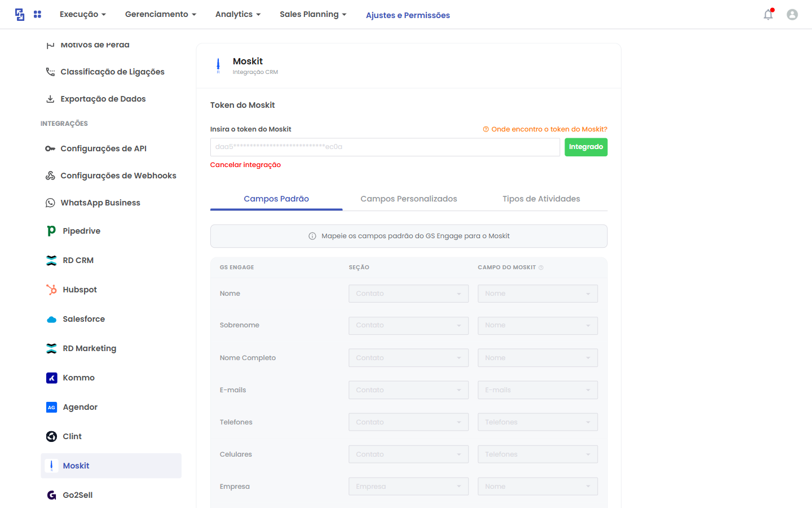
Task: Open the Gerenciamento menu
Action: click(161, 14)
